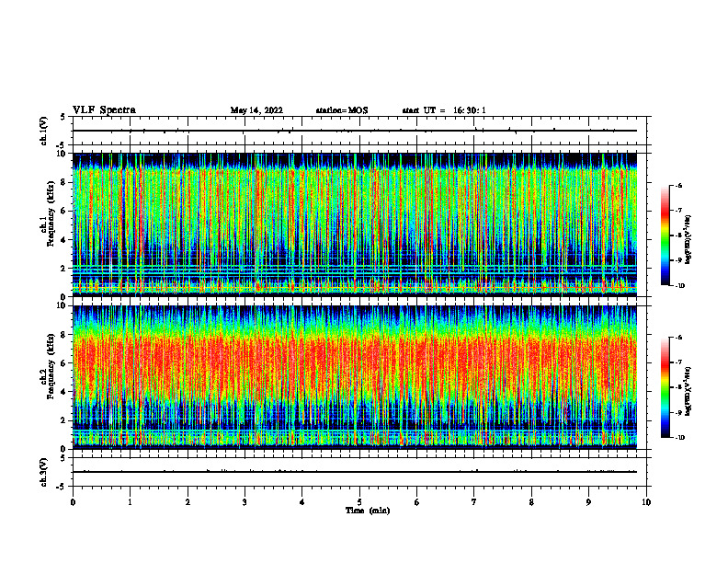Click time-axis tick label "1"
Image resolution: width=728 pixels, height=563 pixels.
pyautogui.click(x=130, y=502)
